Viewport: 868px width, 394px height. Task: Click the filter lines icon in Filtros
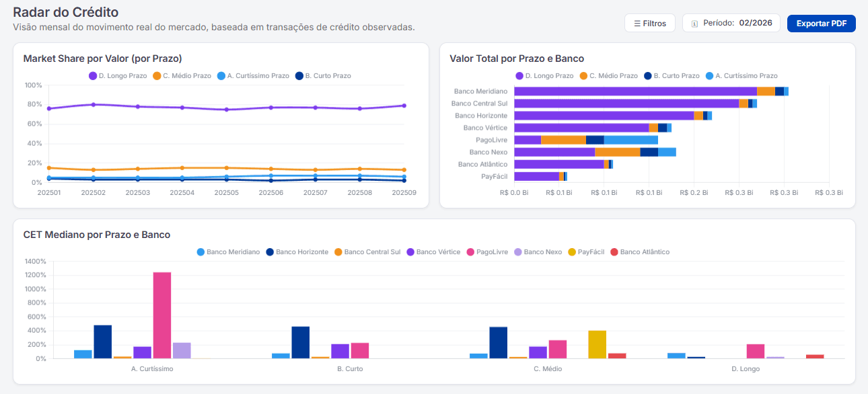tap(637, 24)
